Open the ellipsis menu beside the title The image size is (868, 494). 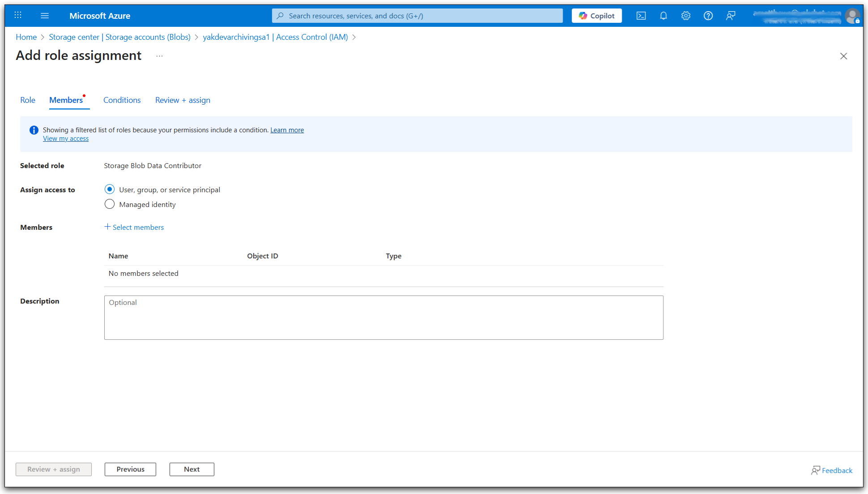pyautogui.click(x=159, y=56)
